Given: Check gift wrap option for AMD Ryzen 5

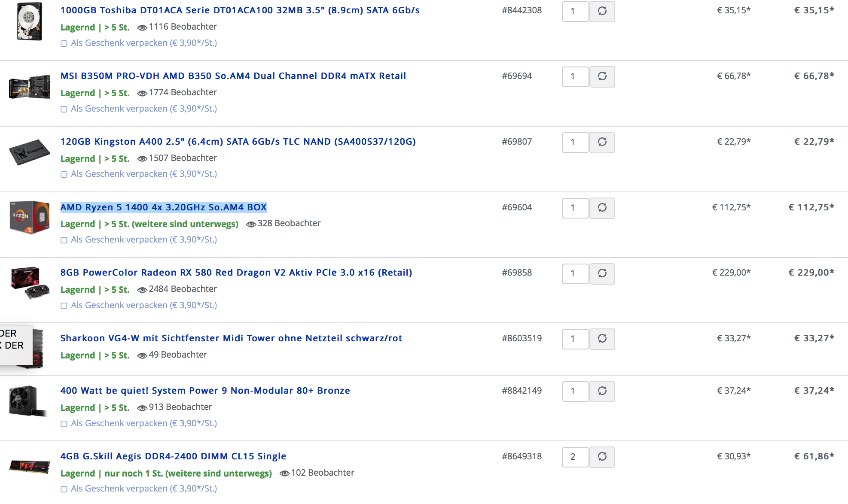Looking at the screenshot, I should tap(64, 240).
